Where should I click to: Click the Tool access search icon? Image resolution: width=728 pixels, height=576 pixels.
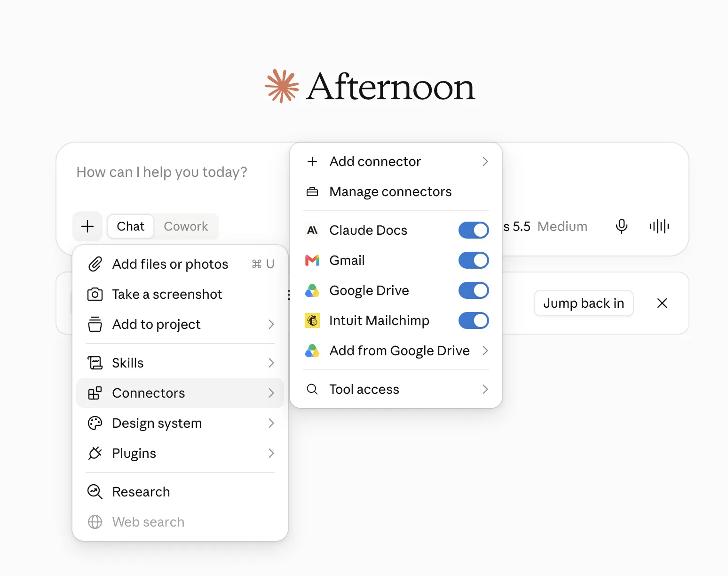coord(312,389)
